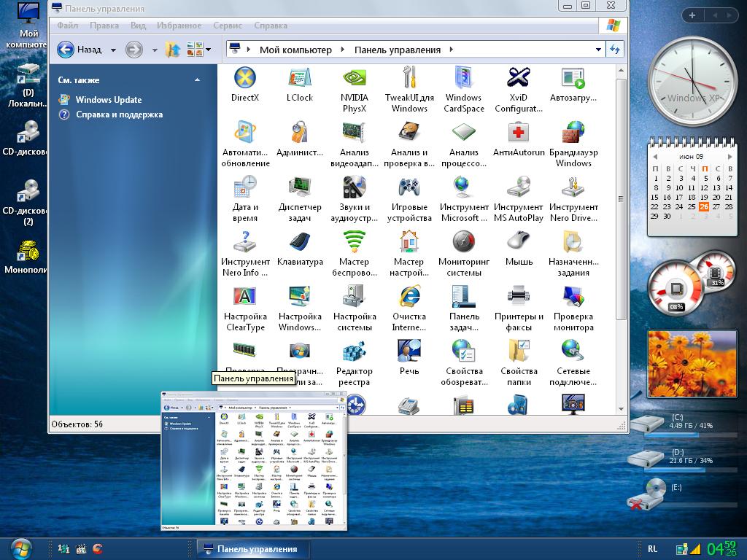The height and width of the screenshot is (560, 747).
Task: Open the Справка menu
Action: pyautogui.click(x=270, y=26)
